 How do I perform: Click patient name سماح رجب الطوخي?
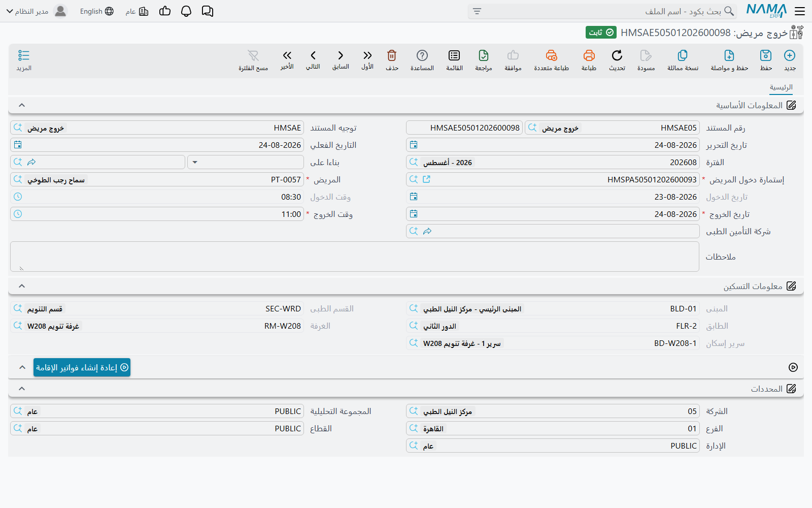click(x=56, y=180)
